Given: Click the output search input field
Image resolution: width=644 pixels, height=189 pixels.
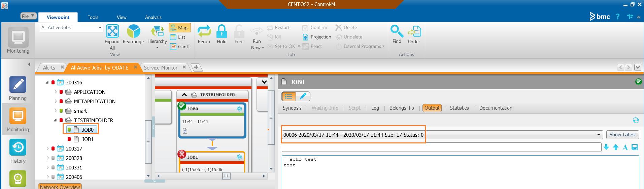Looking at the screenshot, I should pos(441,147).
